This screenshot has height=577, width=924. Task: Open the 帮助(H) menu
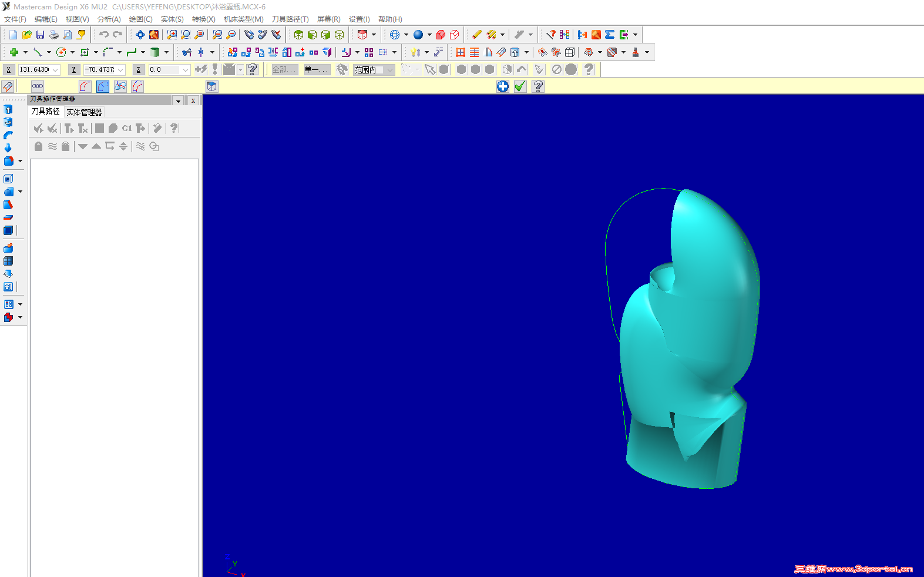(390, 19)
